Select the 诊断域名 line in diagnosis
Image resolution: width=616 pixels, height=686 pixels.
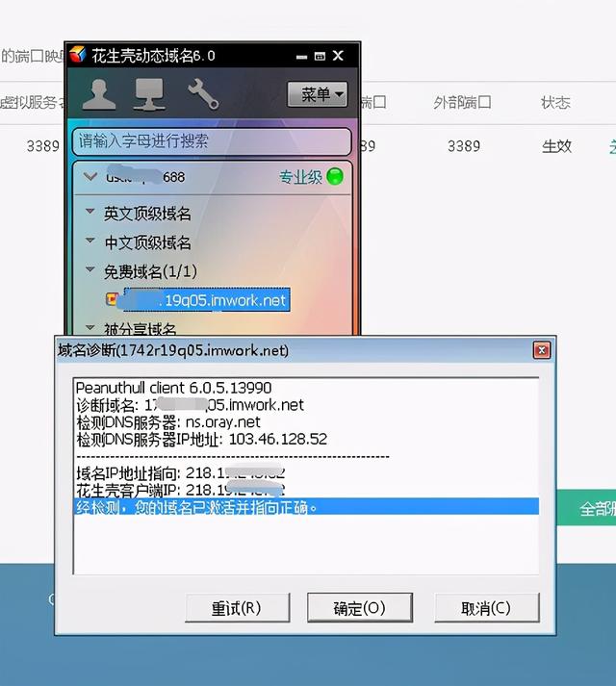pyautogui.click(x=190, y=405)
